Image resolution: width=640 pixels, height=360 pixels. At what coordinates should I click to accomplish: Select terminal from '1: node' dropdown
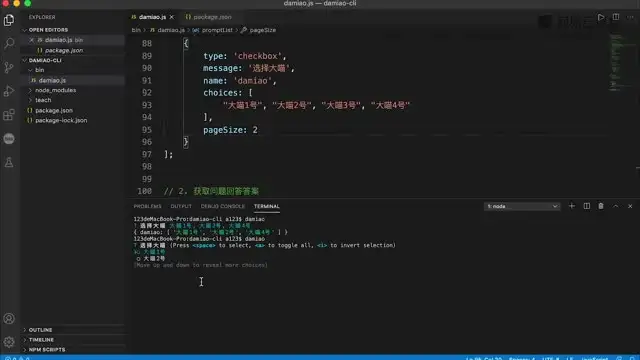tap(522, 206)
